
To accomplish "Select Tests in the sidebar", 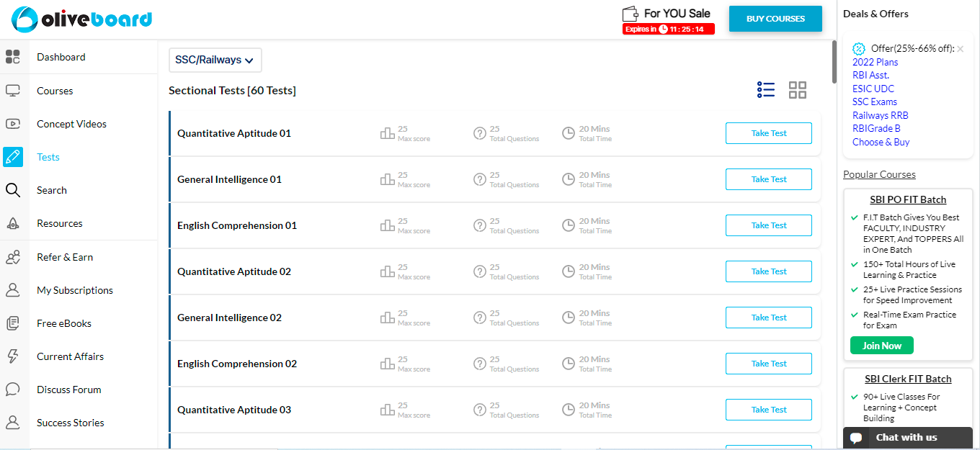I will 48,157.
